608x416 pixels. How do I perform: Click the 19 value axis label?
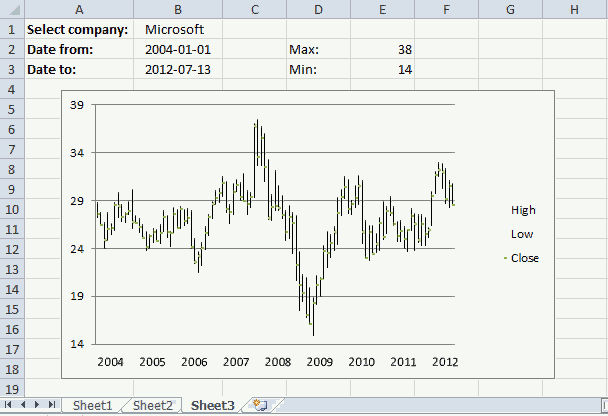pyautogui.click(x=77, y=297)
